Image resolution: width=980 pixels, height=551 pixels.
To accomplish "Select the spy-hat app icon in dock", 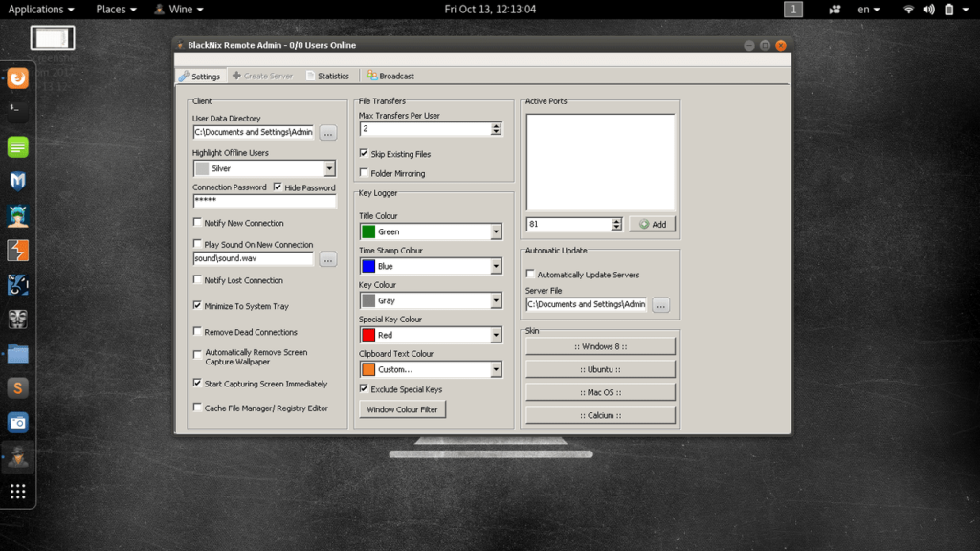I will [18, 458].
